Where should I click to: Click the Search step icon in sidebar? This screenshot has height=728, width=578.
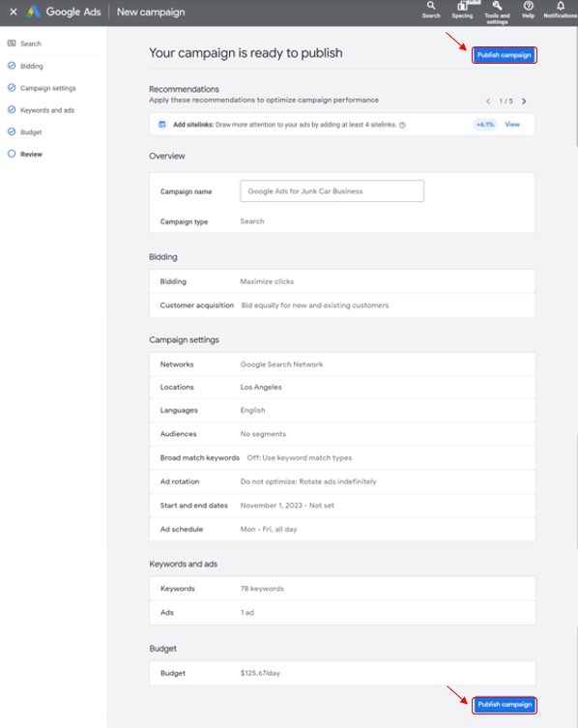pyautogui.click(x=12, y=44)
